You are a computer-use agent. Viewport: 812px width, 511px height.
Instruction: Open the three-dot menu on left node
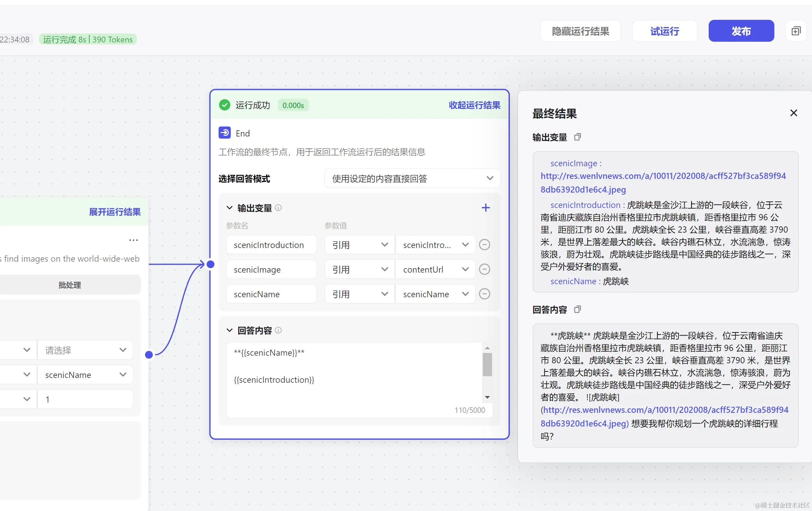133,240
